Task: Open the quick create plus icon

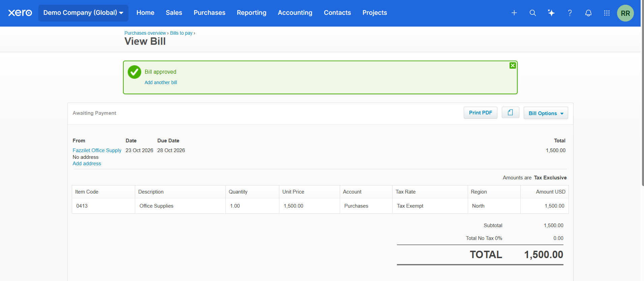Action: pyautogui.click(x=514, y=13)
